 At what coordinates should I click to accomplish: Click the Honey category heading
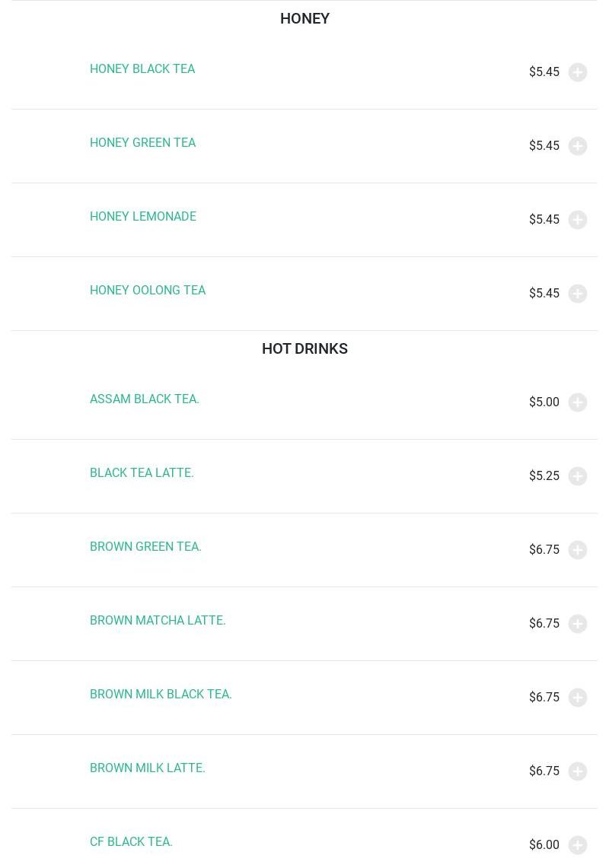pos(304,18)
